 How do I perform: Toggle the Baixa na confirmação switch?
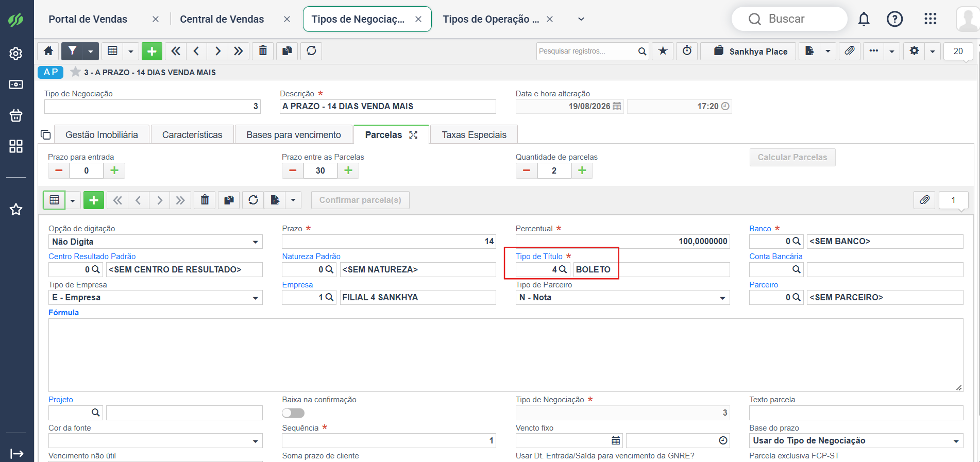(x=293, y=413)
